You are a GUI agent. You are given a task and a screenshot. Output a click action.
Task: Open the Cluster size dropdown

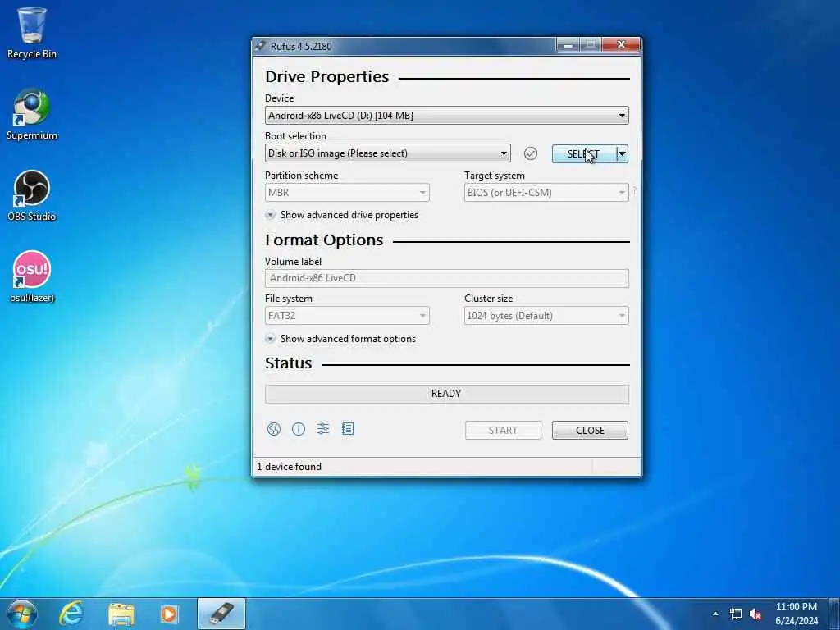tap(546, 316)
